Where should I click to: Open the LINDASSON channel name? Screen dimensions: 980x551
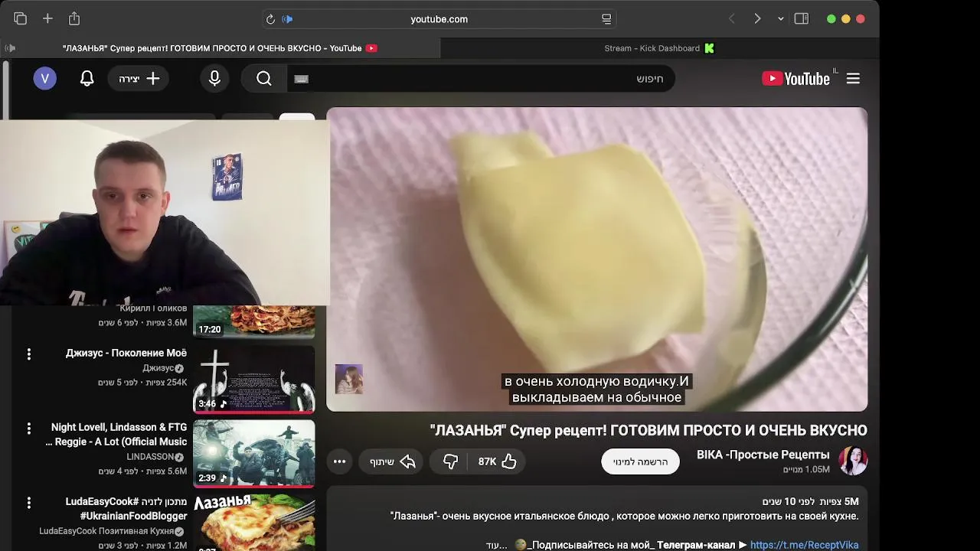[x=151, y=457]
